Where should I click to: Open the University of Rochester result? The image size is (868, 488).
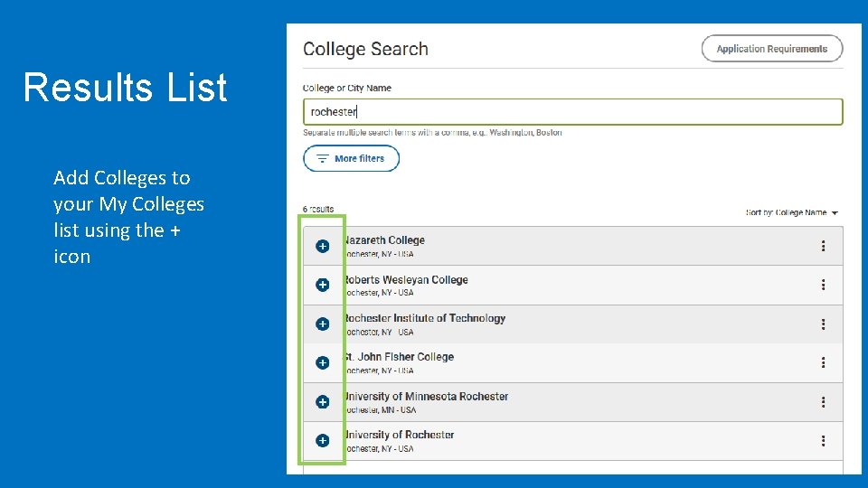click(x=399, y=435)
